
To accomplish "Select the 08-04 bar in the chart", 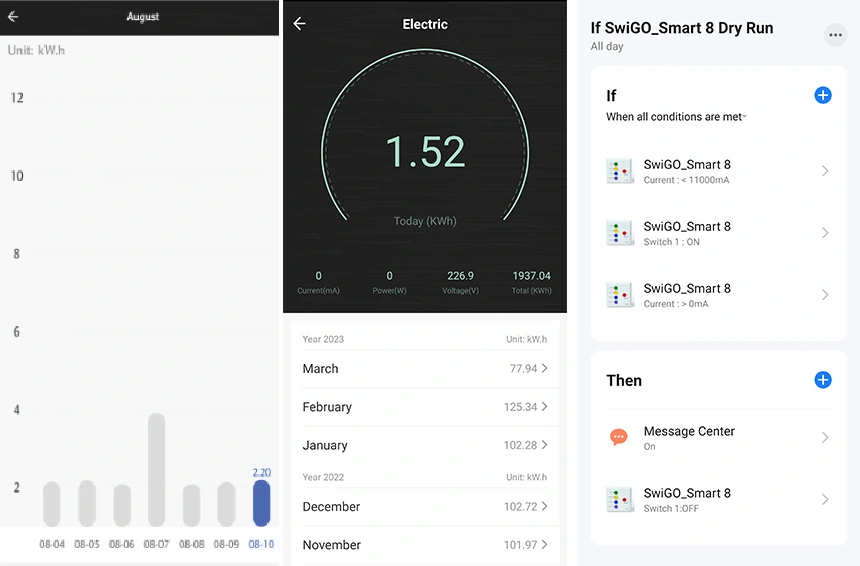I will (x=52, y=503).
